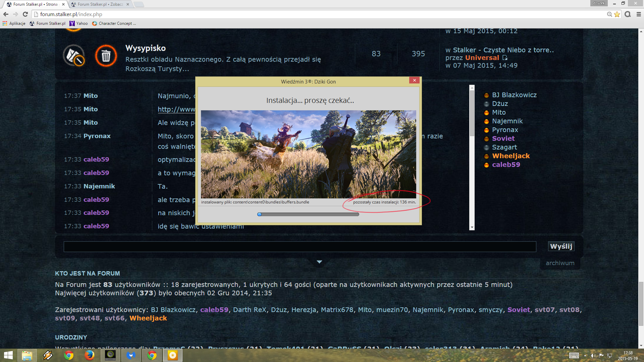This screenshot has height=362, width=644.
Task: Send message with the Wyślij button
Action: 561,246
